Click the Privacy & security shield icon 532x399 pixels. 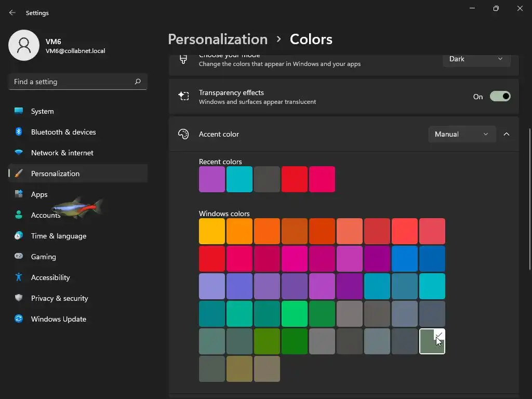(x=19, y=298)
